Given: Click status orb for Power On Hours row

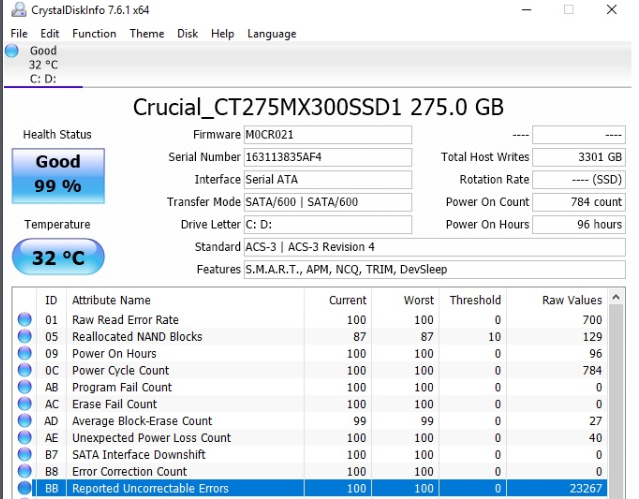Looking at the screenshot, I should (x=25, y=353).
